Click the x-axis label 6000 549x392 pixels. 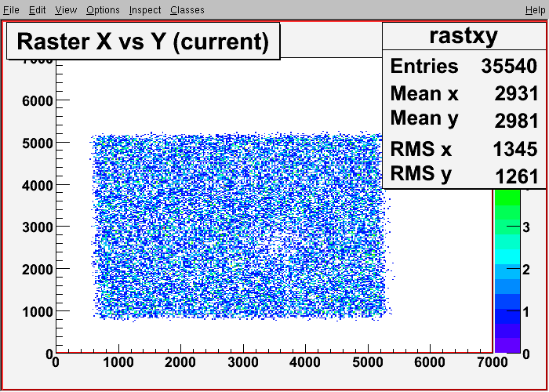click(430, 362)
